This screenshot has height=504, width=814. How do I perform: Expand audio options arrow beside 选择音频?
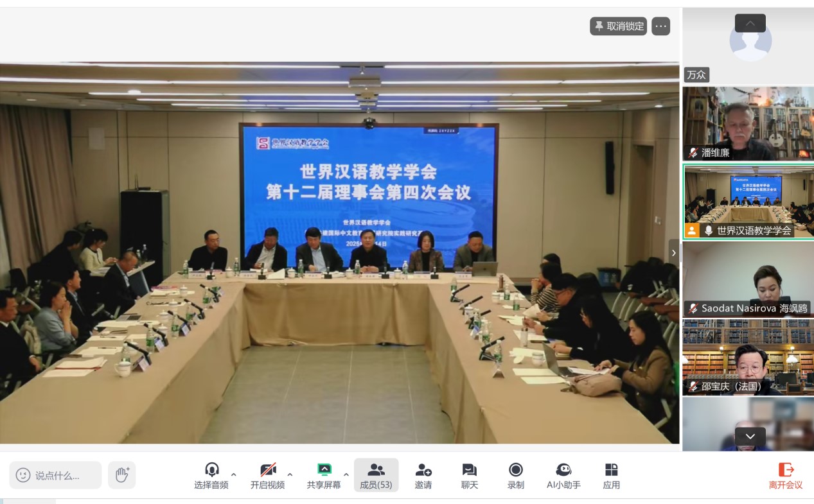click(x=233, y=475)
